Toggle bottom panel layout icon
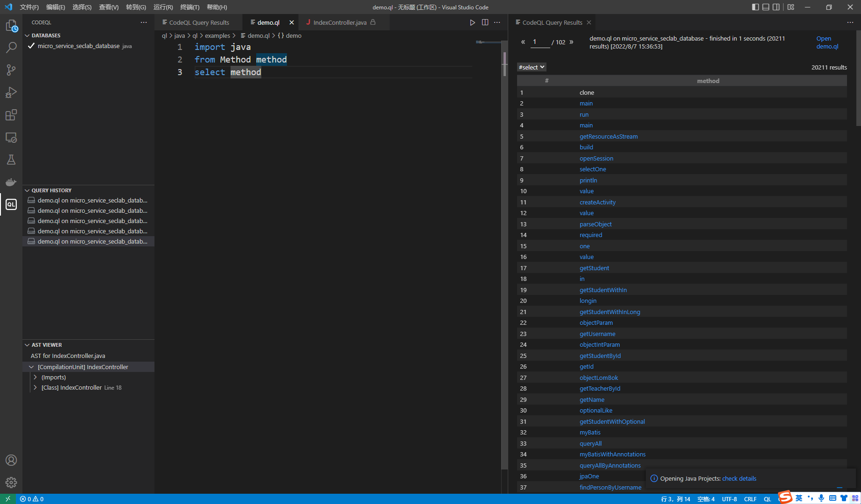861x504 pixels. coord(766,7)
